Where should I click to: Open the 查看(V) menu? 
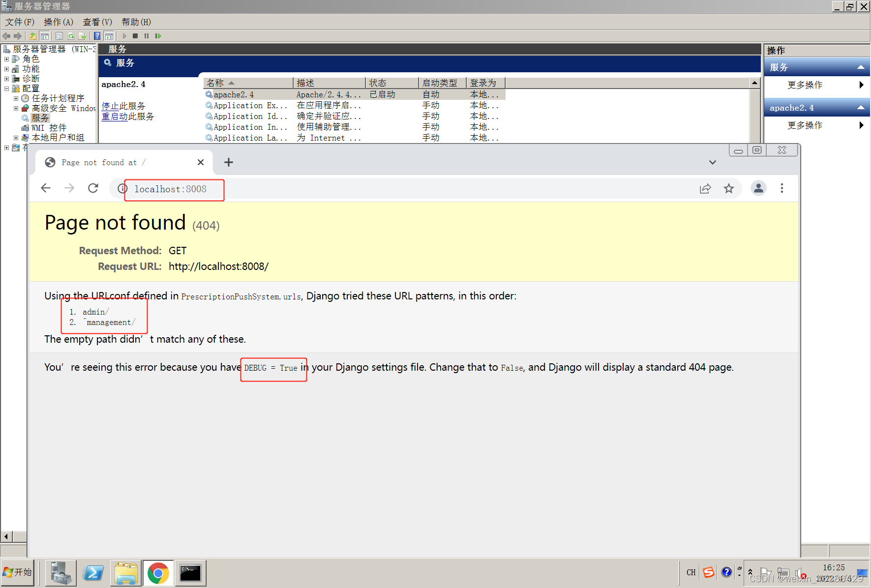tap(97, 22)
